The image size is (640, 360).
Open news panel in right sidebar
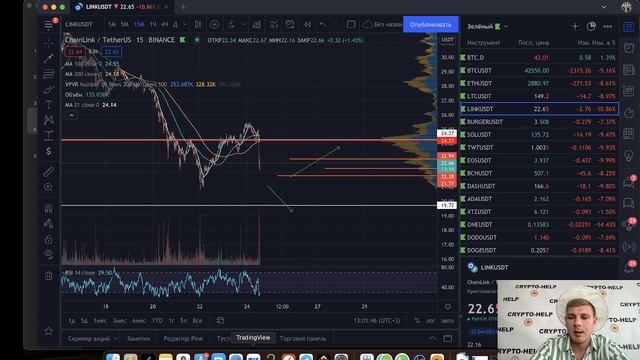pyautogui.click(x=629, y=69)
